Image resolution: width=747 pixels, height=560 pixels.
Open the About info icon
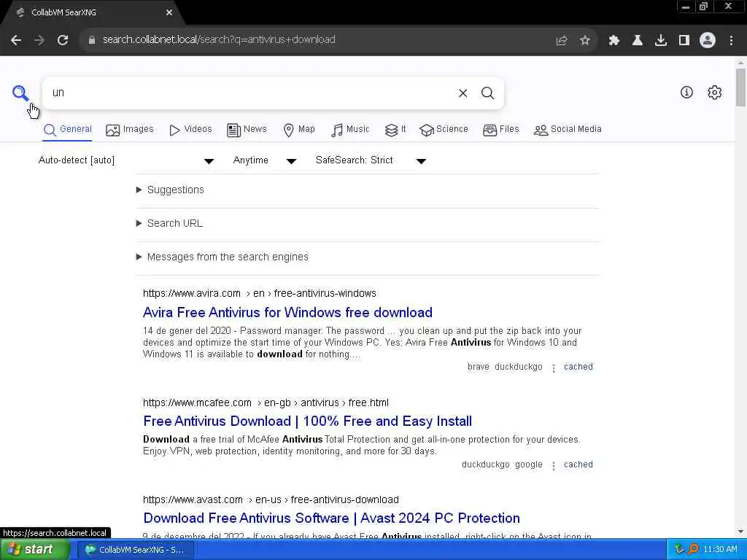pos(686,93)
